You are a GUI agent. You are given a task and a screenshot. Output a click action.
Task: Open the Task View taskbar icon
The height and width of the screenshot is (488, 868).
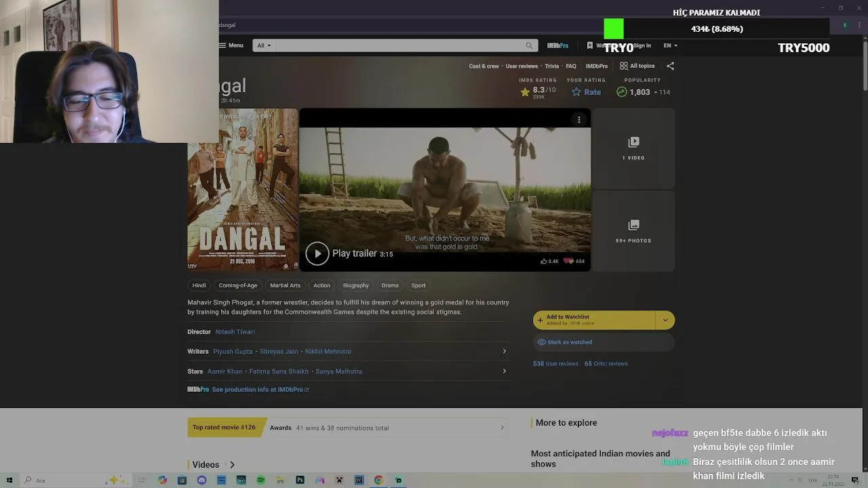click(142, 480)
